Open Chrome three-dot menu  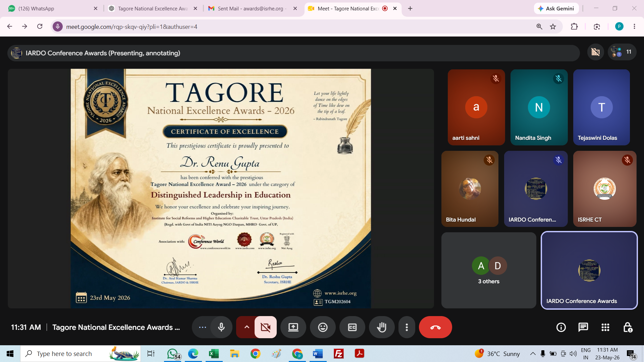tap(634, 26)
